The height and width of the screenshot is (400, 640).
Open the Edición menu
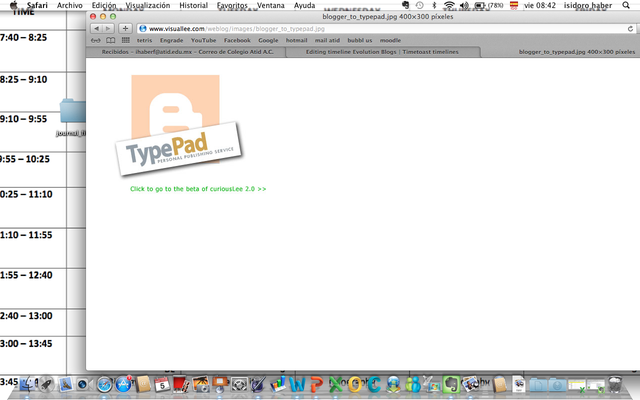(x=104, y=5)
